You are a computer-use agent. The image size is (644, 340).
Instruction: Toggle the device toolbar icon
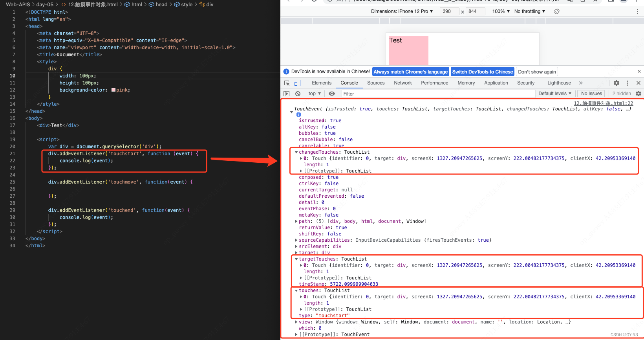pos(297,83)
